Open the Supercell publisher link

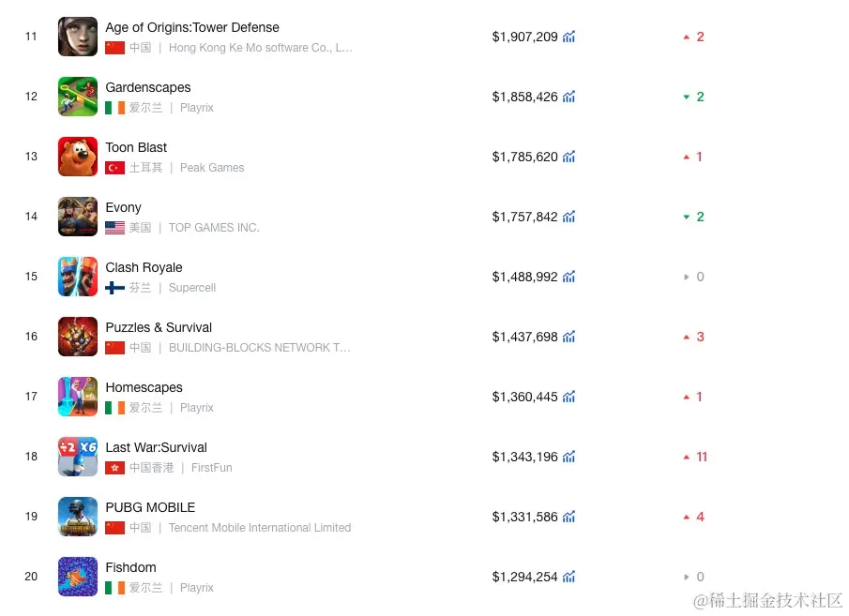[192, 288]
